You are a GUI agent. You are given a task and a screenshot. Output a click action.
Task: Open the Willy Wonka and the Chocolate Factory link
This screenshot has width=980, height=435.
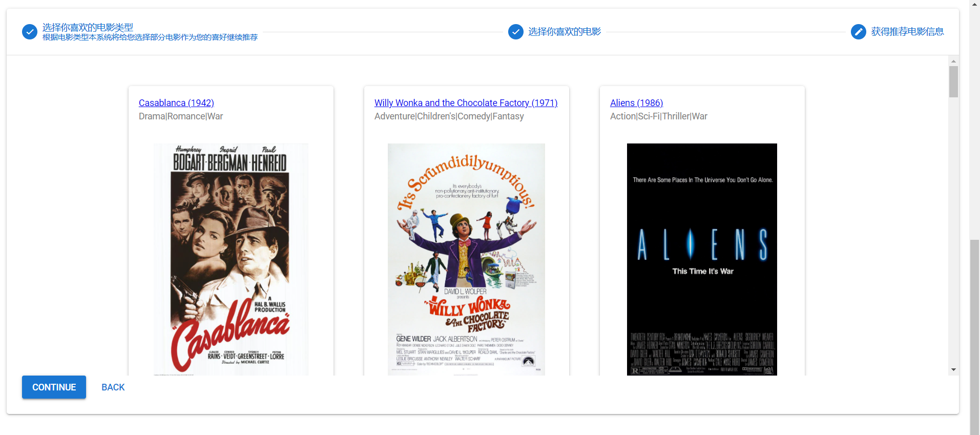[466, 103]
